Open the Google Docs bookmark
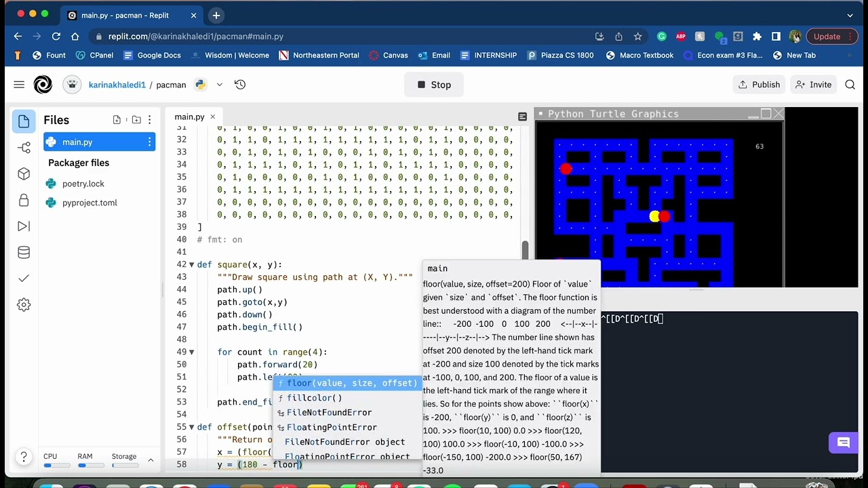 152,56
